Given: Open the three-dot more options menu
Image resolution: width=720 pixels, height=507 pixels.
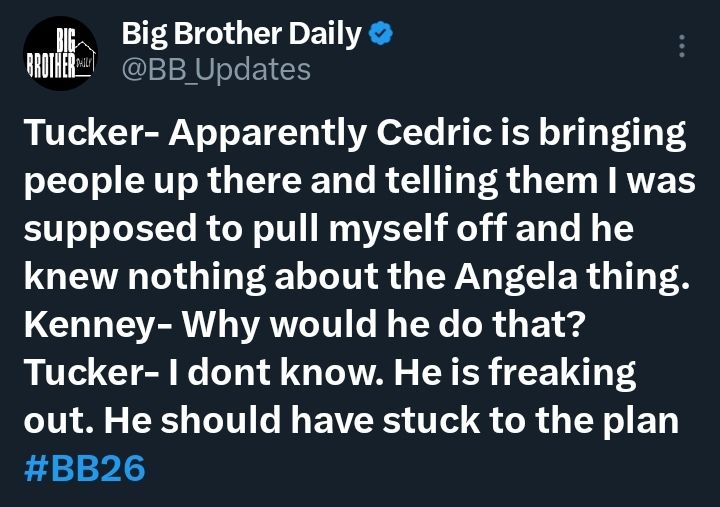Looking at the screenshot, I should click(682, 46).
